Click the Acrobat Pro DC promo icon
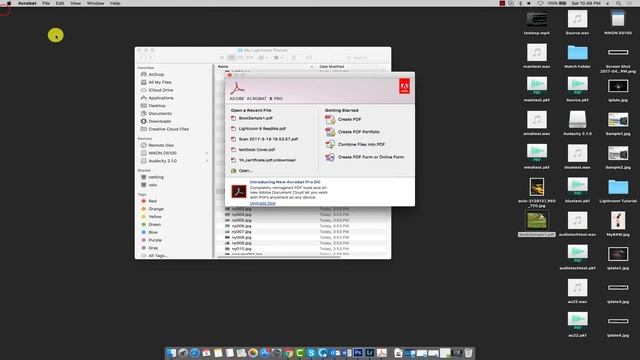This screenshot has height=360, width=640. [238, 191]
